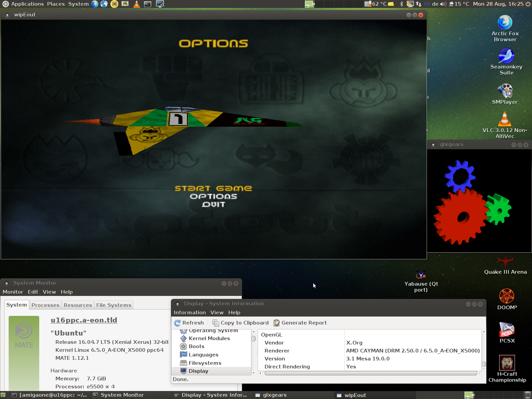The image size is (532, 399).
Task: Launch Quake III Arena desktop shortcut
Action: pyautogui.click(x=505, y=265)
